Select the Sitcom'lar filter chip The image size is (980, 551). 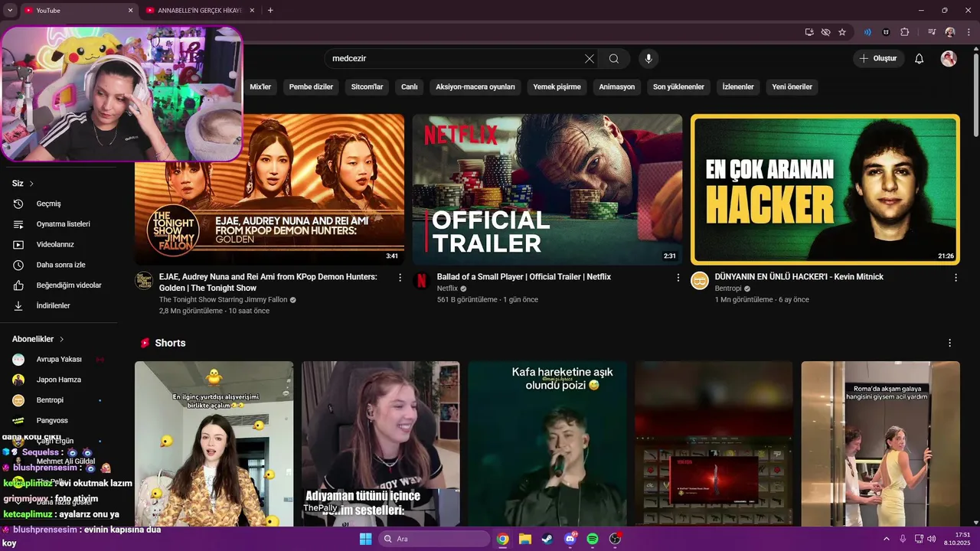tap(367, 86)
